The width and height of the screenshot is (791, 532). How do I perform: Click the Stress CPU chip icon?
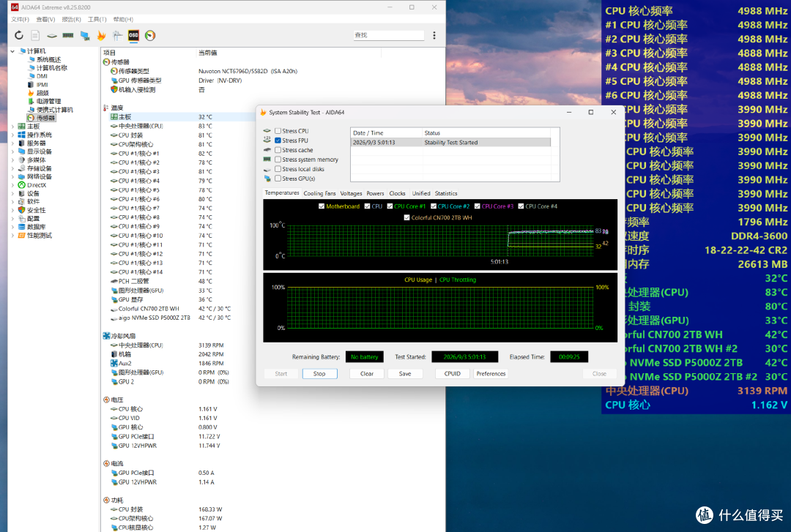pos(267,130)
